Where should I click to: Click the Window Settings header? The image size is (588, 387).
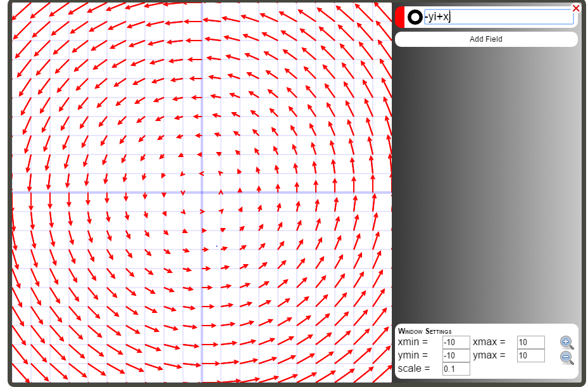(x=425, y=330)
